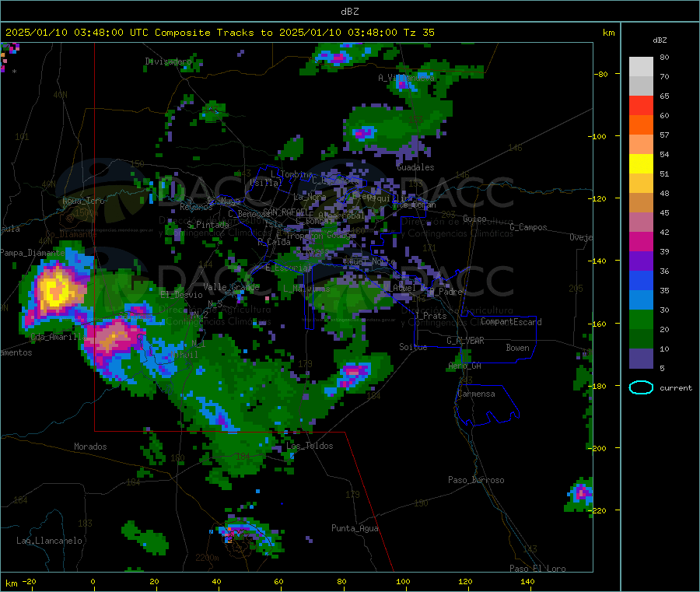
Task: Click the 'G_ALVEAR' map label
Action: [465, 341]
